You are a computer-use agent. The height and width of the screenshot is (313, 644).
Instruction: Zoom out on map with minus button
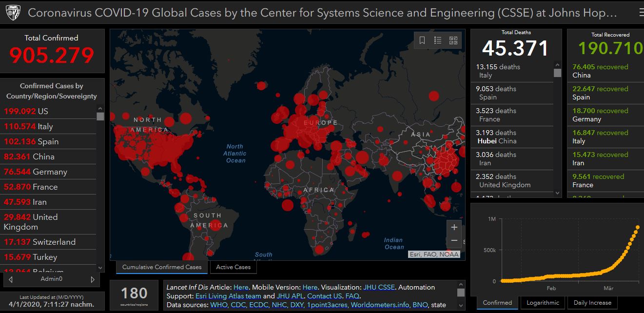(x=454, y=240)
